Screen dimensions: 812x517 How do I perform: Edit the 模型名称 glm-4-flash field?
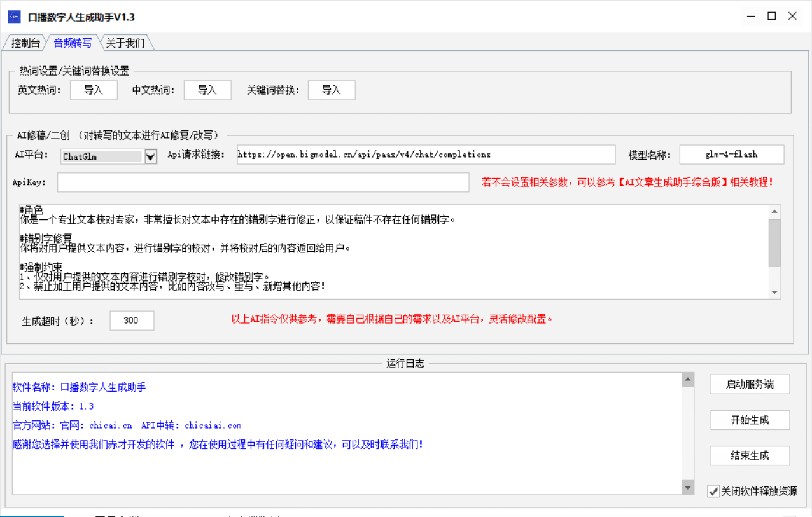732,155
